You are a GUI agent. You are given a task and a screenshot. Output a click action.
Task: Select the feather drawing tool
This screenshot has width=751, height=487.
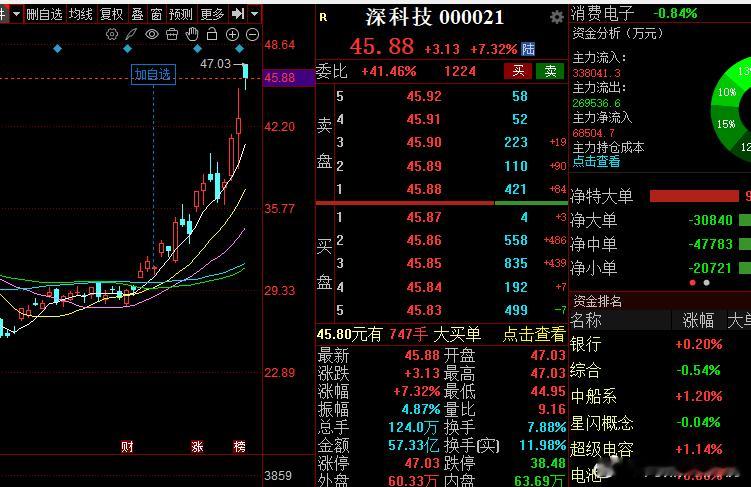pos(131,34)
